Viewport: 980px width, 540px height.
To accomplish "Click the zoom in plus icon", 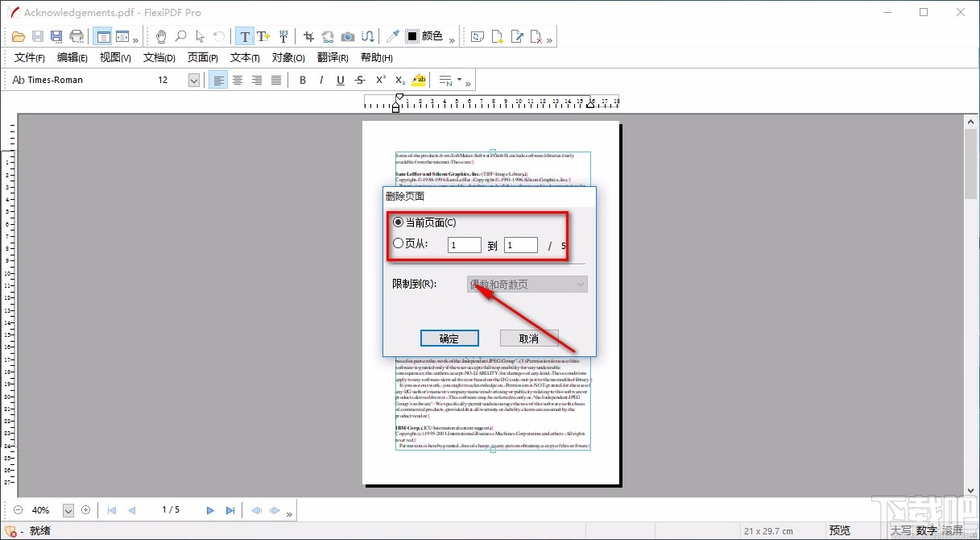I will (x=86, y=510).
